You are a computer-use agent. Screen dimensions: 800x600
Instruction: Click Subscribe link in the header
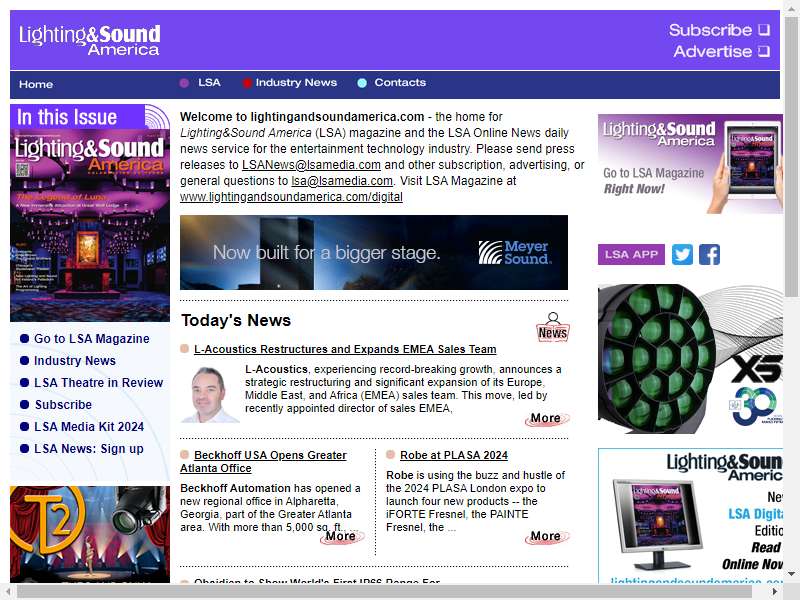click(710, 30)
